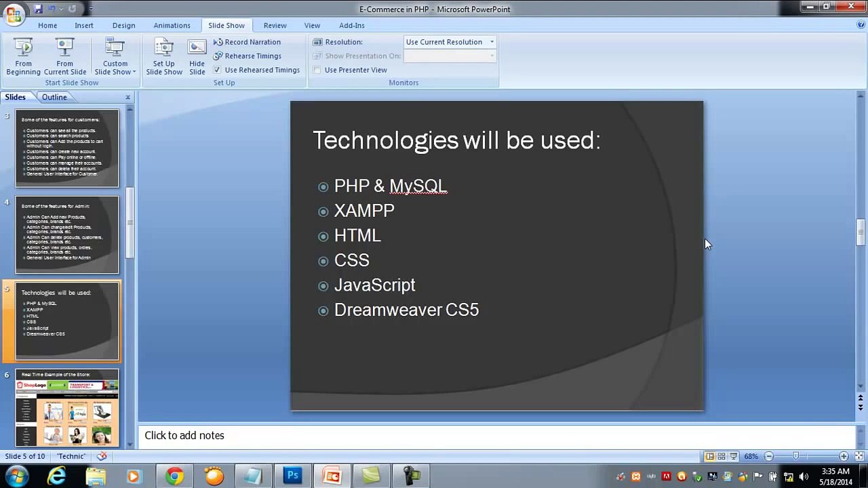Click the 'Technic' theme name in status bar
Image resolution: width=868 pixels, height=488 pixels.
[71, 456]
